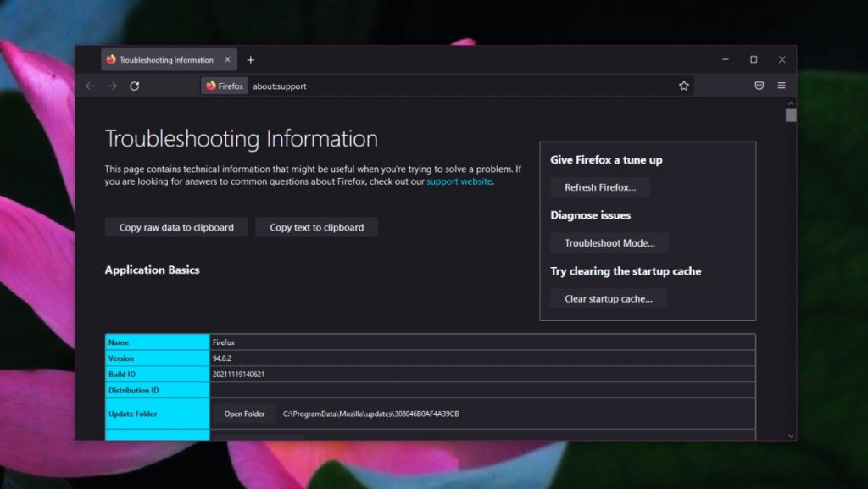
Task: Navigate back using the back arrow
Action: 90,86
